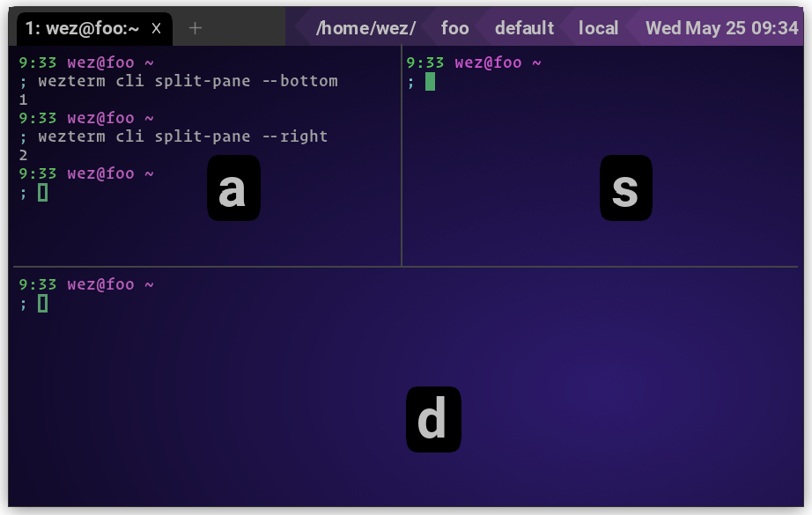Select the 'wezterm cli split-pane --bottom' command text
Viewport: 812px width, 515px height.
click(x=188, y=80)
